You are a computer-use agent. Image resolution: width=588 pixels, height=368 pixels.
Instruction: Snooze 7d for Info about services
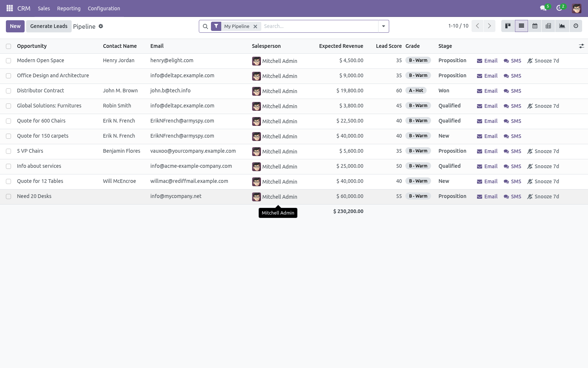coord(543,166)
